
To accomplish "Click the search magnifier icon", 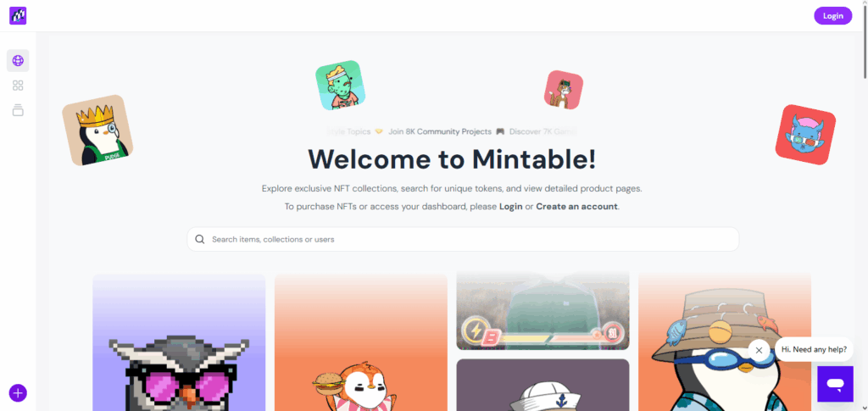I will click(200, 240).
